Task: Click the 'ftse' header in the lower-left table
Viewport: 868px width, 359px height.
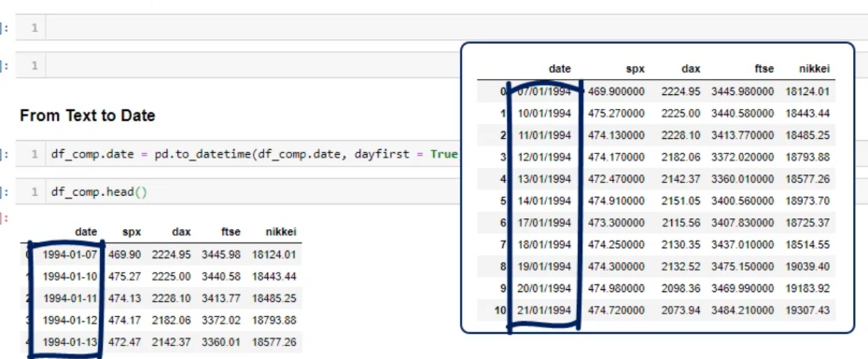Action: 230,232
